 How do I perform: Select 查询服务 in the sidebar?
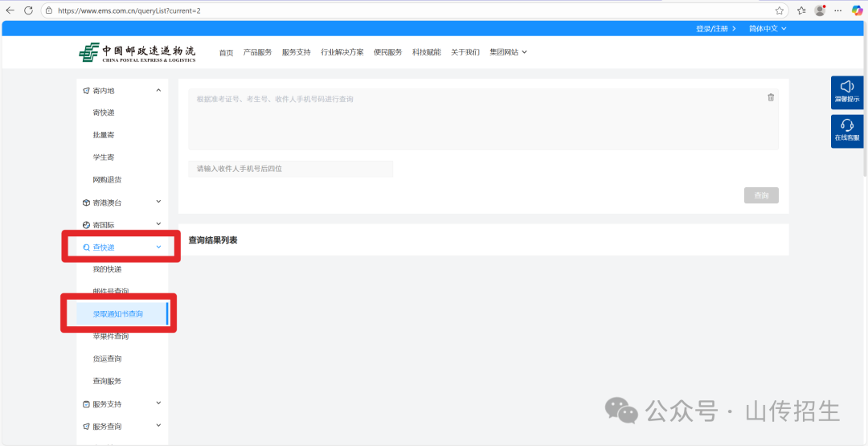[107, 381]
